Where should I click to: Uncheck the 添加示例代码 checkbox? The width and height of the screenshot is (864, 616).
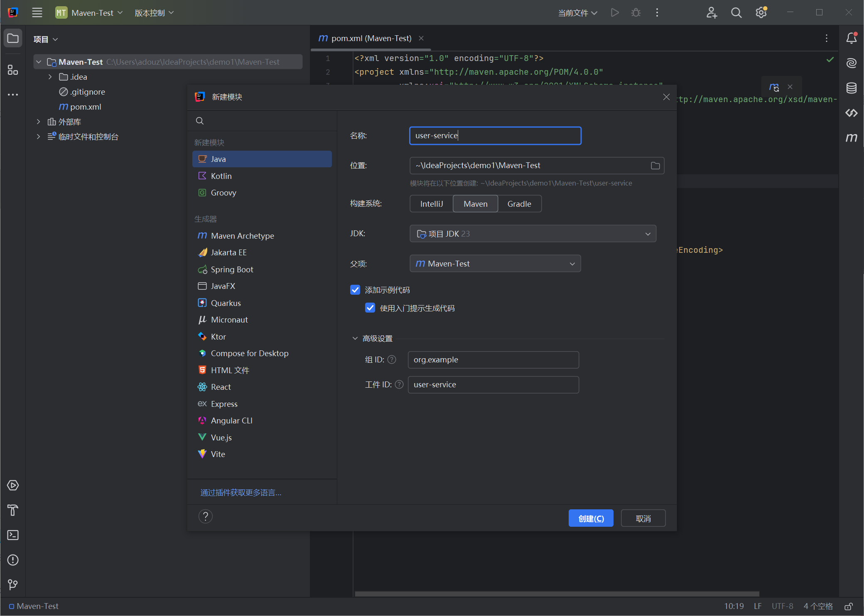coord(355,290)
